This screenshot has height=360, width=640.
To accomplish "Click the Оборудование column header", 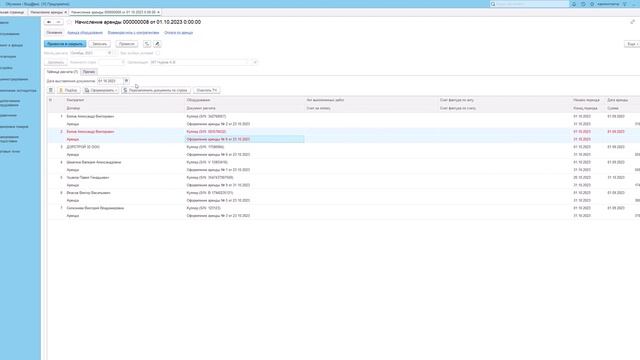I will point(198,100).
